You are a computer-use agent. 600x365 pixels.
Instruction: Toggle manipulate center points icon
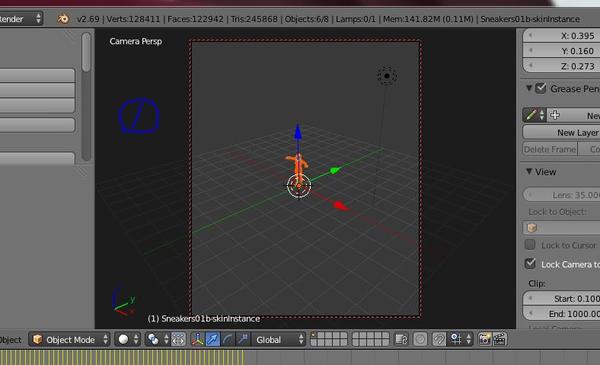pyautogui.click(x=178, y=339)
